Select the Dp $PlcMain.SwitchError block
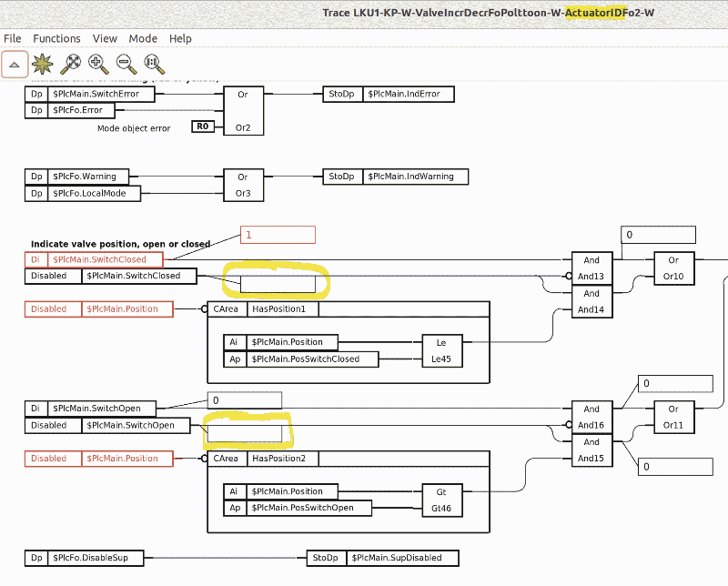Screen dimensions: 728x586 [x=89, y=94]
